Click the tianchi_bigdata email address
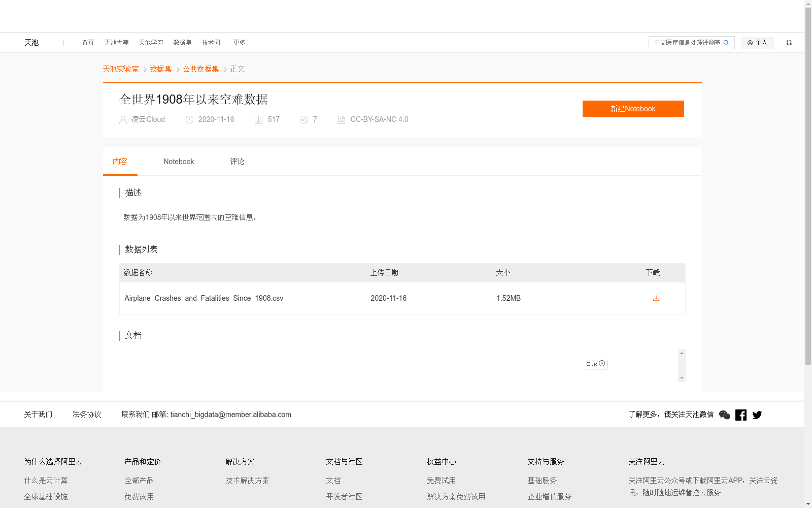Screen dimensions: 812x508 (x=230, y=415)
